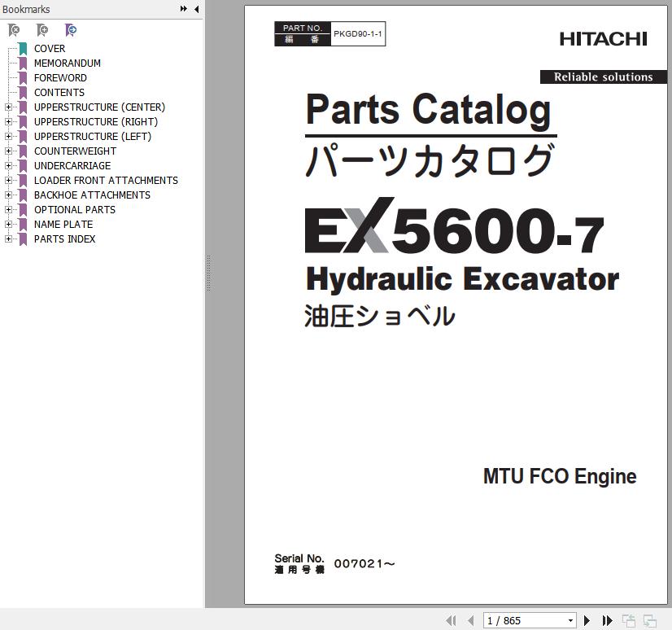The height and width of the screenshot is (630, 672).
Task: Expand the UPPERSTRUCTURE (LEFT) node
Action: [8, 137]
